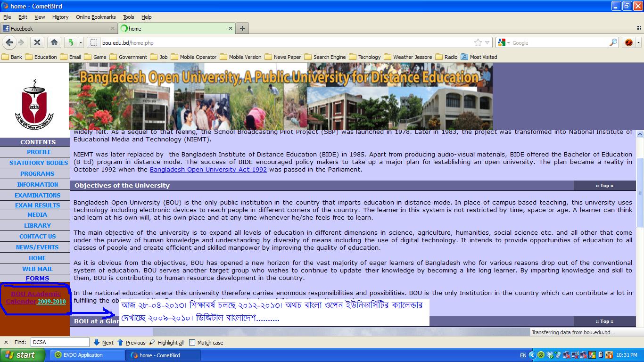Screen dimensions: 644x362
Task: Switch to EVDO Application in taskbar
Action: (88, 355)
